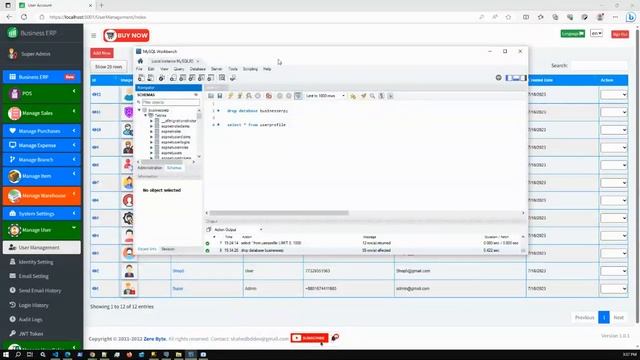Click the Workbench preferences gear icon
The image size is (640, 360).
pos(498,78)
